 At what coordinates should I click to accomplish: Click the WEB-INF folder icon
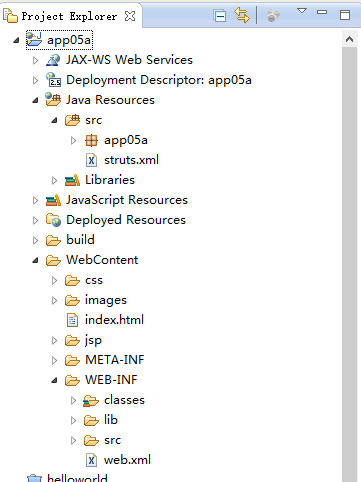pos(72,380)
